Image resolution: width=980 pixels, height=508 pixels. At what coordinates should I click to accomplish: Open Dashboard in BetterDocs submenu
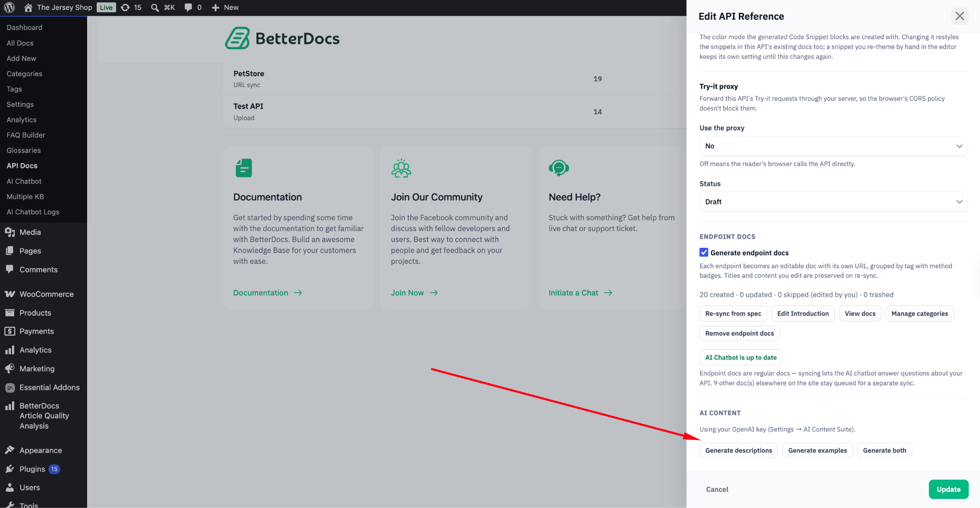[x=24, y=28]
